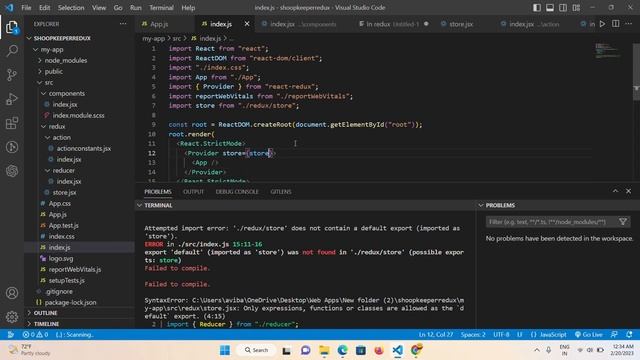Open Windows Start menu
Screen dimensions: 640x360
(x=225, y=350)
